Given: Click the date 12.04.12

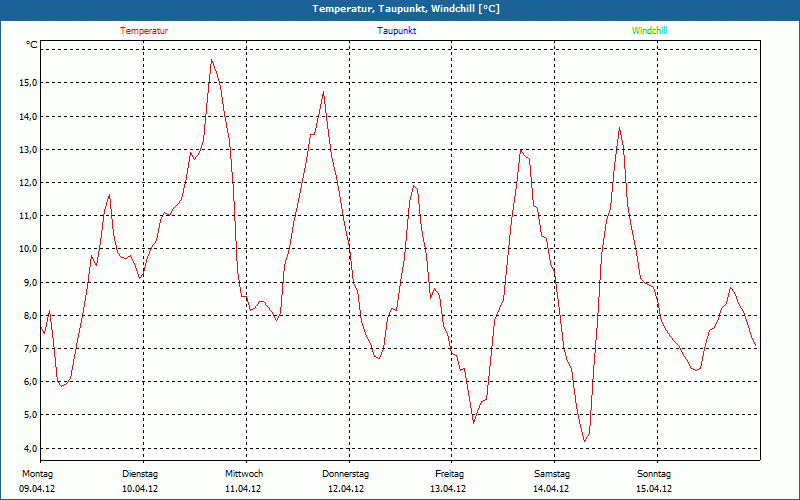Looking at the screenshot, I should click(x=346, y=489).
